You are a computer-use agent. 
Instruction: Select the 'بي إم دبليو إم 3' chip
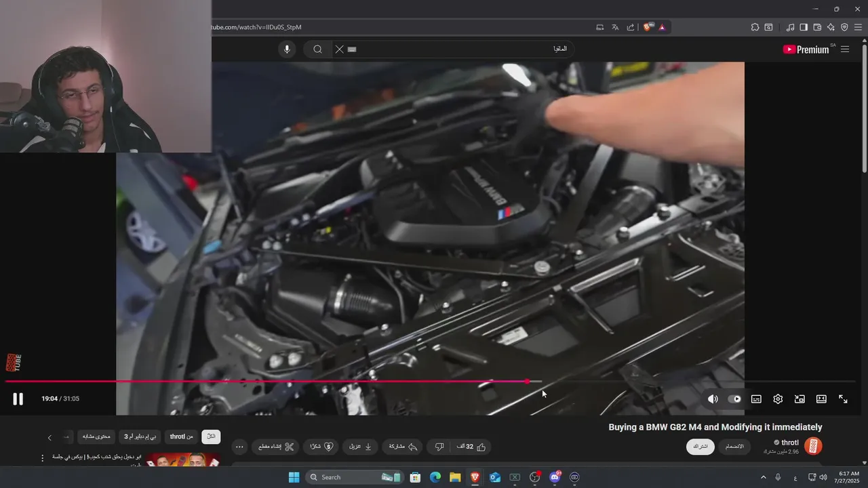click(140, 437)
